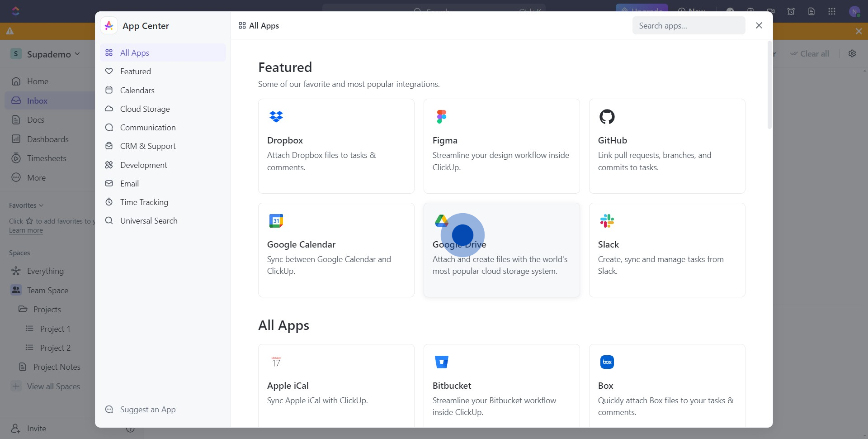This screenshot has height=439, width=868.
Task: Open the Slack card title
Action: click(x=608, y=244)
